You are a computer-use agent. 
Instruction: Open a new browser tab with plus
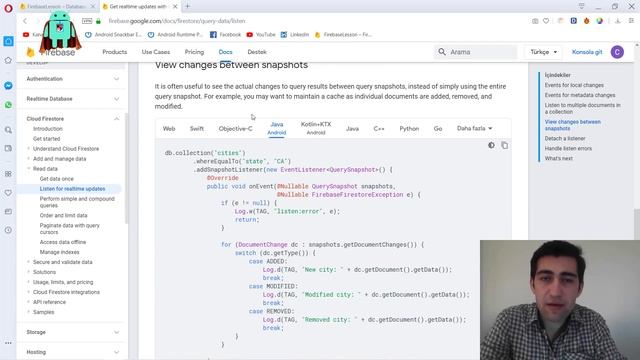[188, 6]
